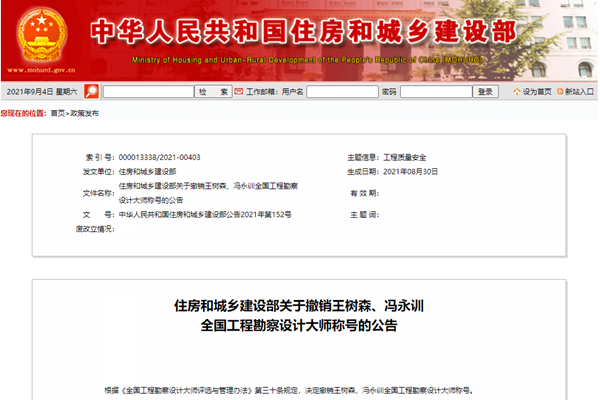Click the search keyword input field
600x400 pixels.
(x=147, y=92)
